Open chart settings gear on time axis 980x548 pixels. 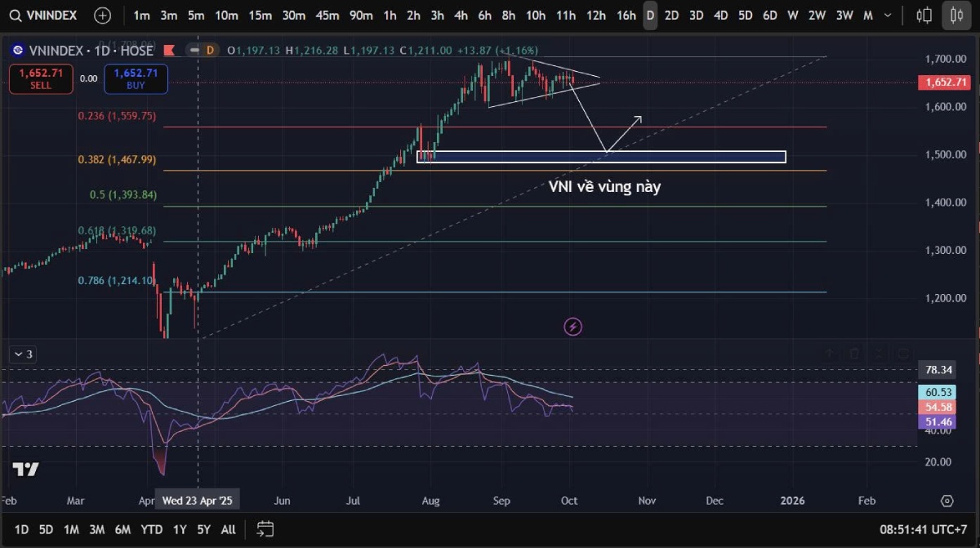947,501
